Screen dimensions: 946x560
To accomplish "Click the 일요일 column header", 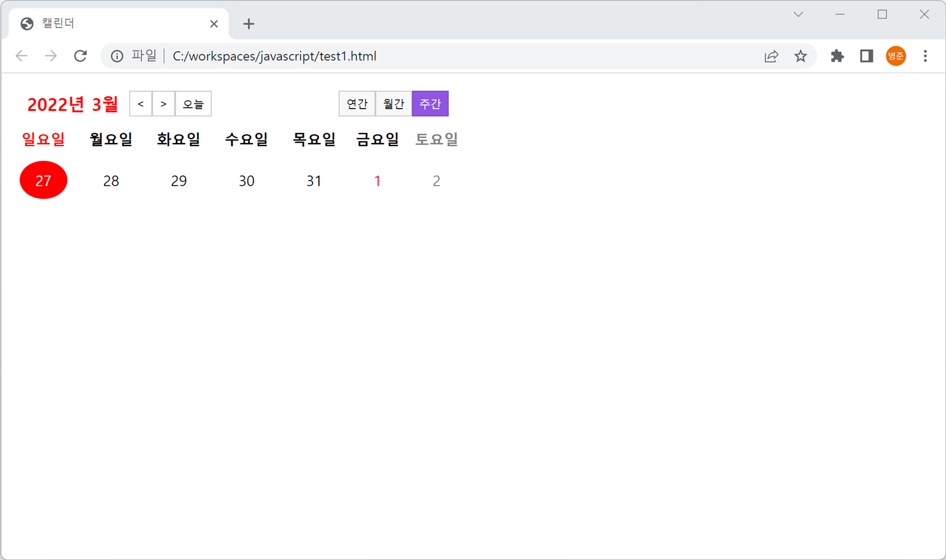I will 43,140.
